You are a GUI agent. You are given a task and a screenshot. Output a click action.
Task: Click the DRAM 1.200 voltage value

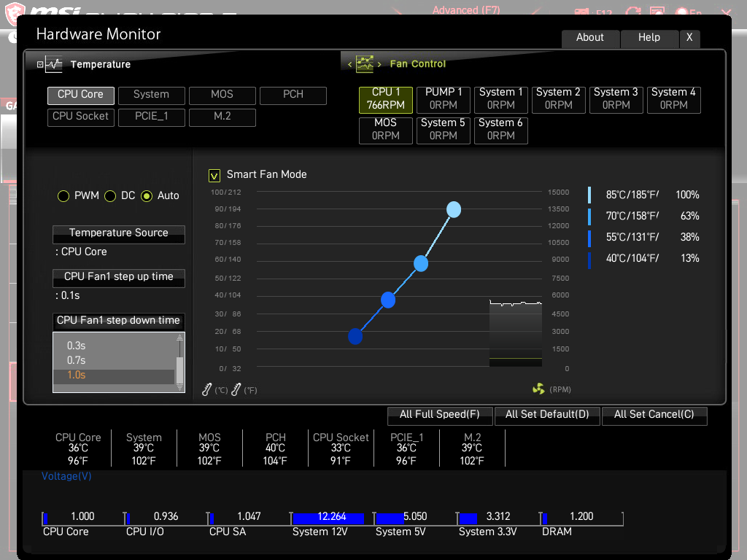coord(581,517)
